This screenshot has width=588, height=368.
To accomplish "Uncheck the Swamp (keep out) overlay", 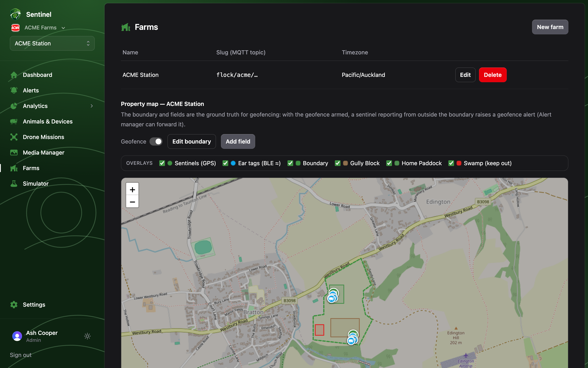I will click(x=451, y=163).
